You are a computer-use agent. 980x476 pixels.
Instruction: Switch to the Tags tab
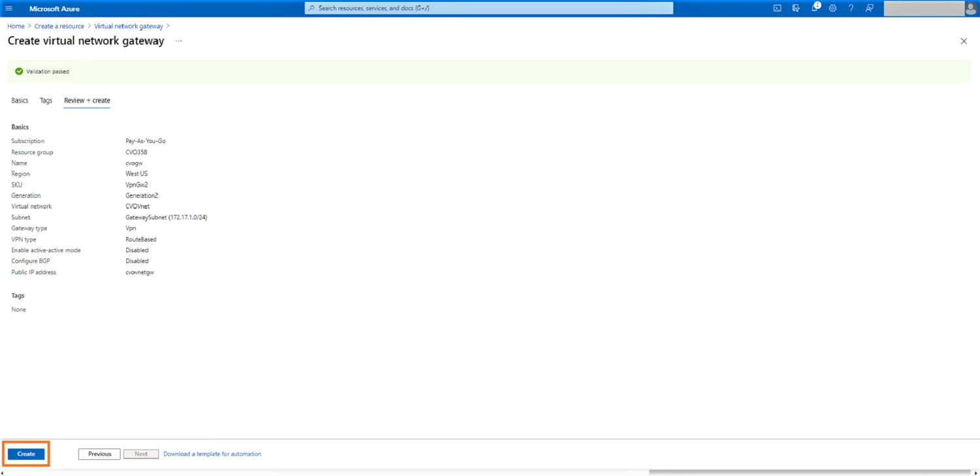pyautogui.click(x=46, y=101)
